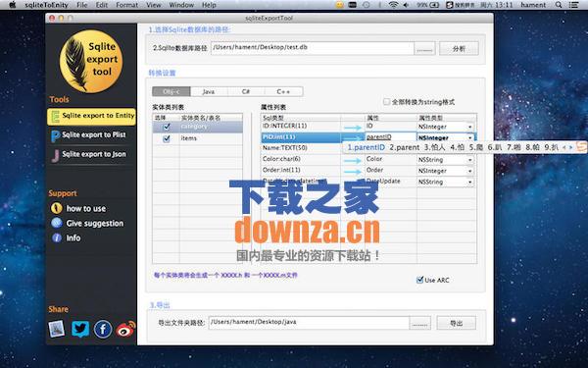Share on Facebook
The image size is (588, 368).
tap(103, 330)
